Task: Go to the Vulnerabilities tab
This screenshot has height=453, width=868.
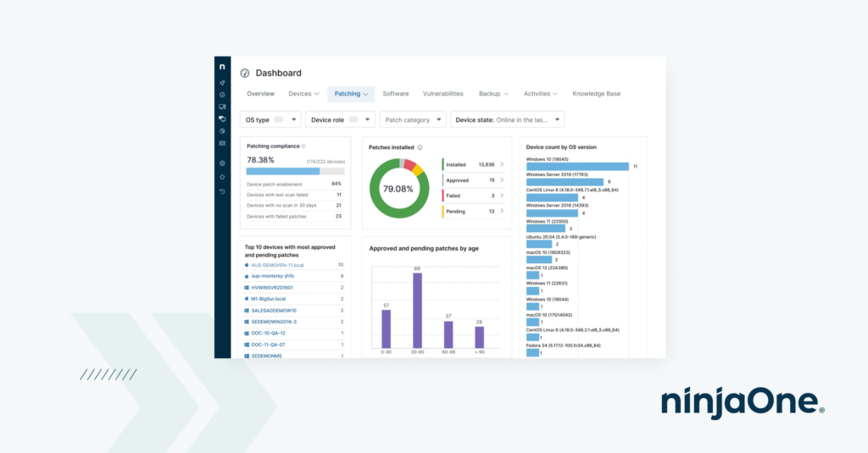Action: pos(442,94)
